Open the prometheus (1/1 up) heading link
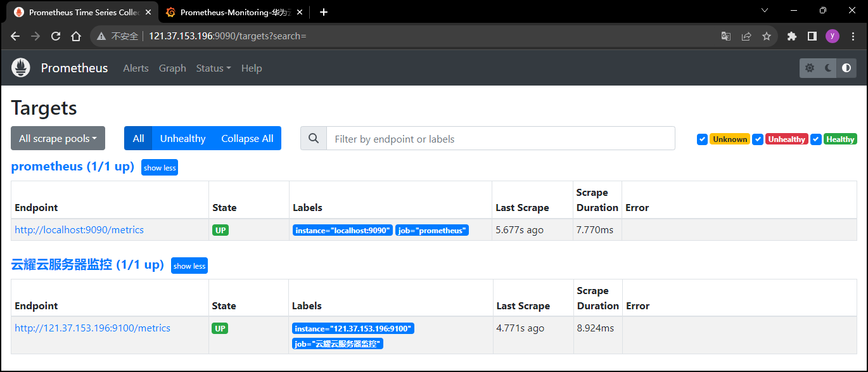 pyautogui.click(x=72, y=167)
